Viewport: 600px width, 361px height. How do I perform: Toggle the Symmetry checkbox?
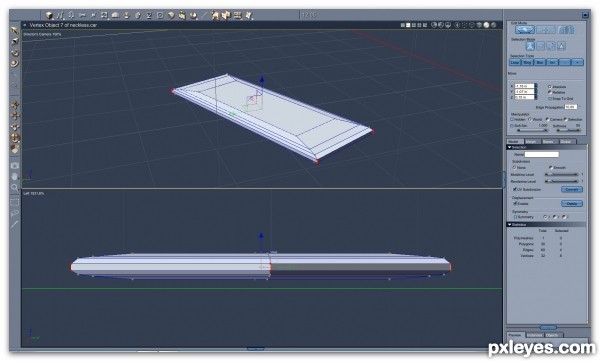click(x=515, y=217)
